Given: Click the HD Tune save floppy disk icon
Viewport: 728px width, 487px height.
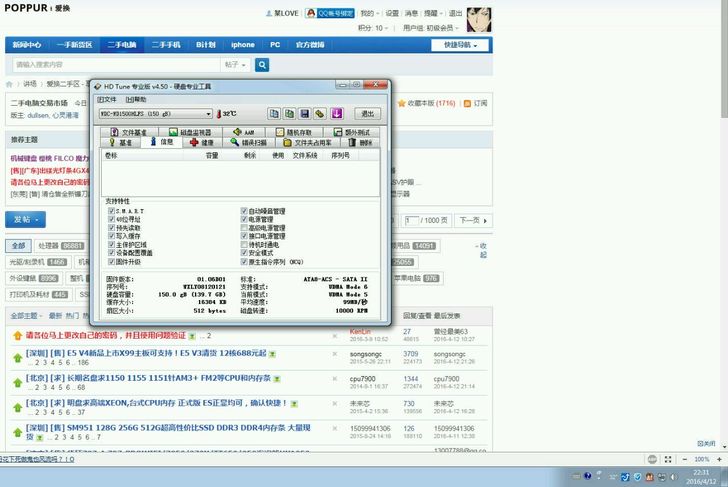Looking at the screenshot, I should click(305, 113).
